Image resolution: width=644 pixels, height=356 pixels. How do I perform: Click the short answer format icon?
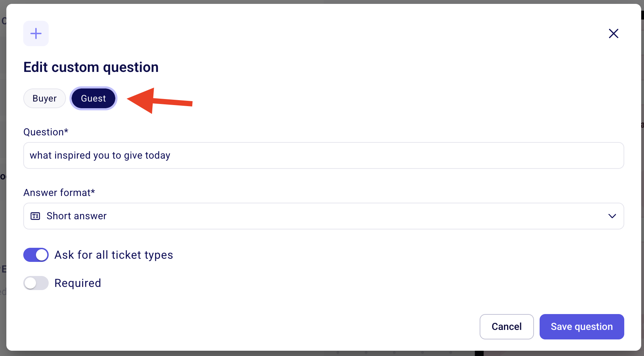point(35,216)
